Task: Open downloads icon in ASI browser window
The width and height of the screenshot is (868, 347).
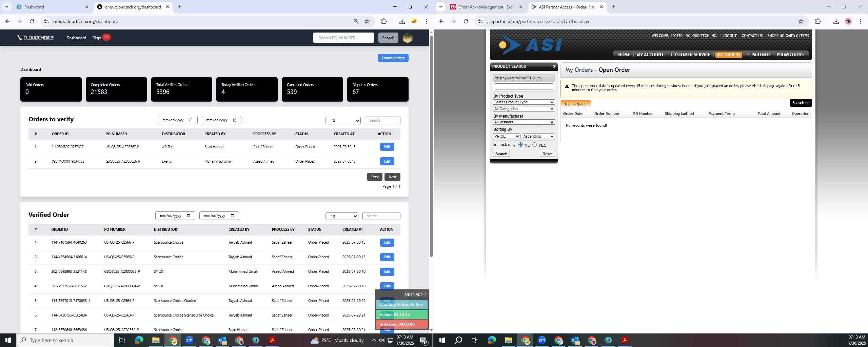Action: (x=836, y=21)
